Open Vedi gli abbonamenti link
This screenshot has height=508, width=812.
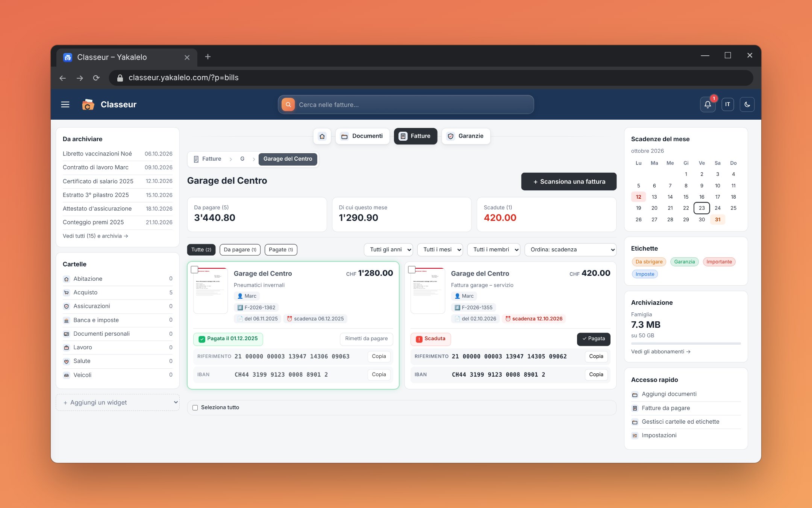pyautogui.click(x=661, y=351)
